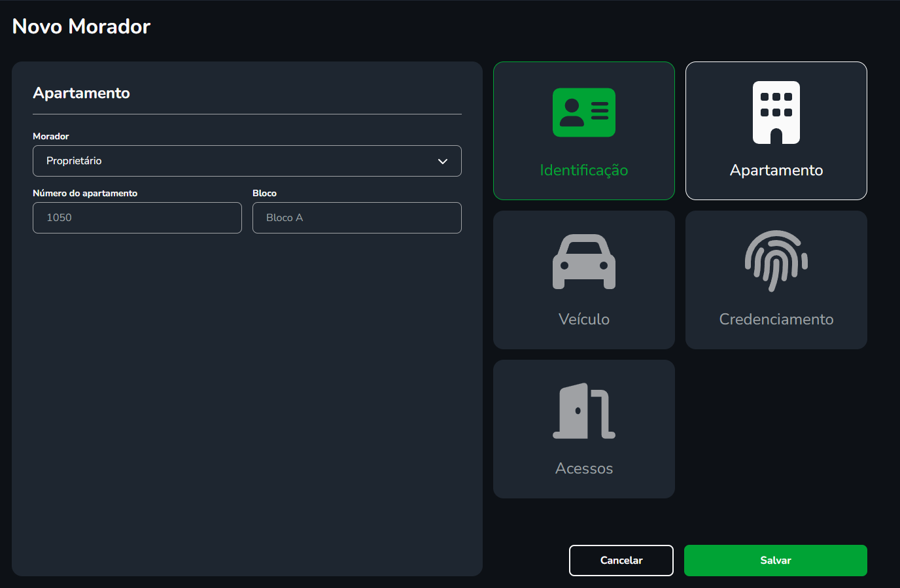The image size is (900, 588).
Task: Switch to the Identificação section label
Action: tap(583, 171)
